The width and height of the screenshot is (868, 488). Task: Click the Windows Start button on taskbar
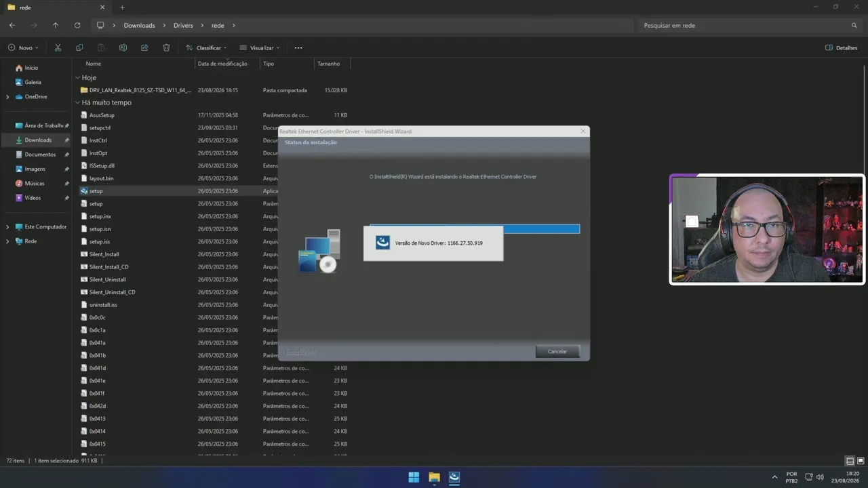click(x=414, y=477)
